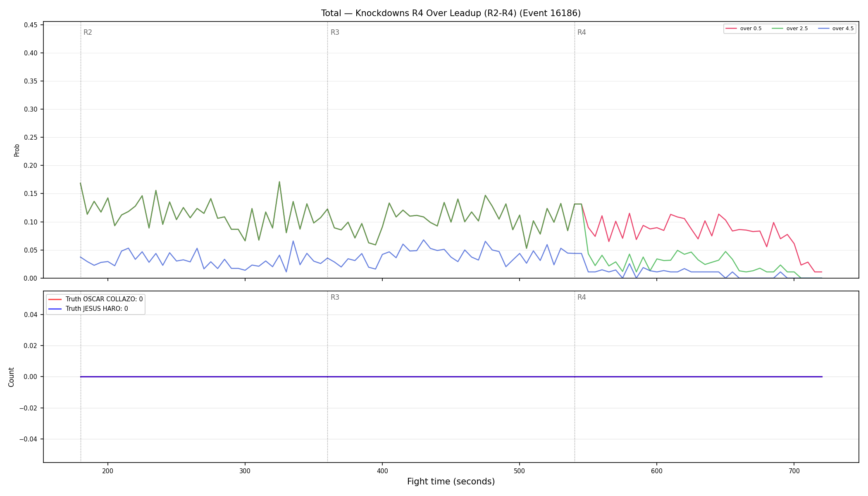
Task: Click the 0.40 tick label on Prob axis
Action: coord(31,53)
